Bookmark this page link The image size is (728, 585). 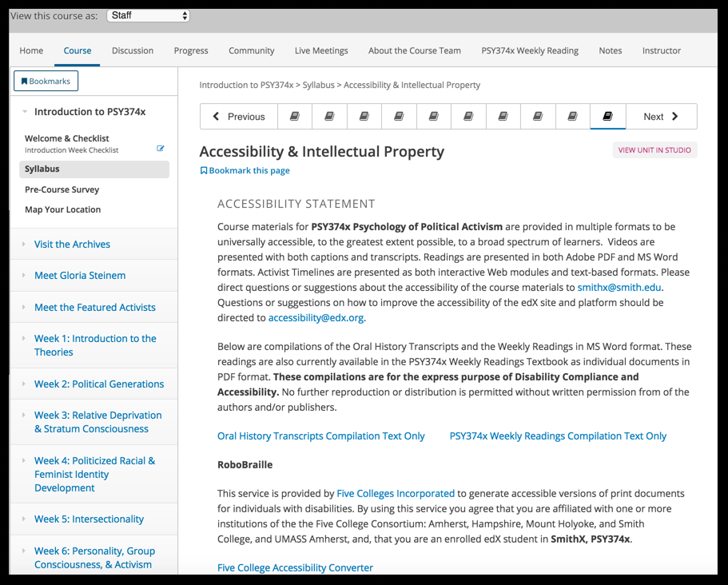[245, 170]
